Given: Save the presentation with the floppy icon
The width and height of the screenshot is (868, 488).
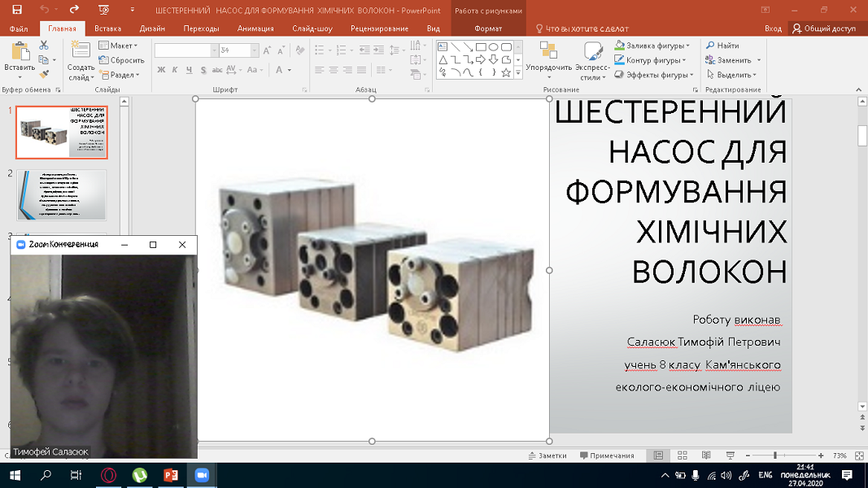Looking at the screenshot, I should (x=16, y=10).
